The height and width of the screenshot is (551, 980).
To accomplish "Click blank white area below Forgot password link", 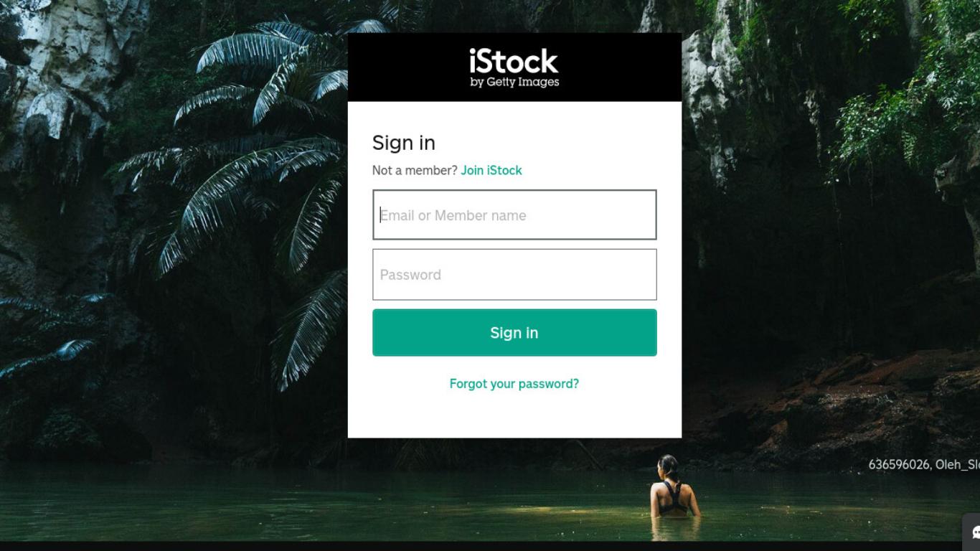I will pos(514,416).
